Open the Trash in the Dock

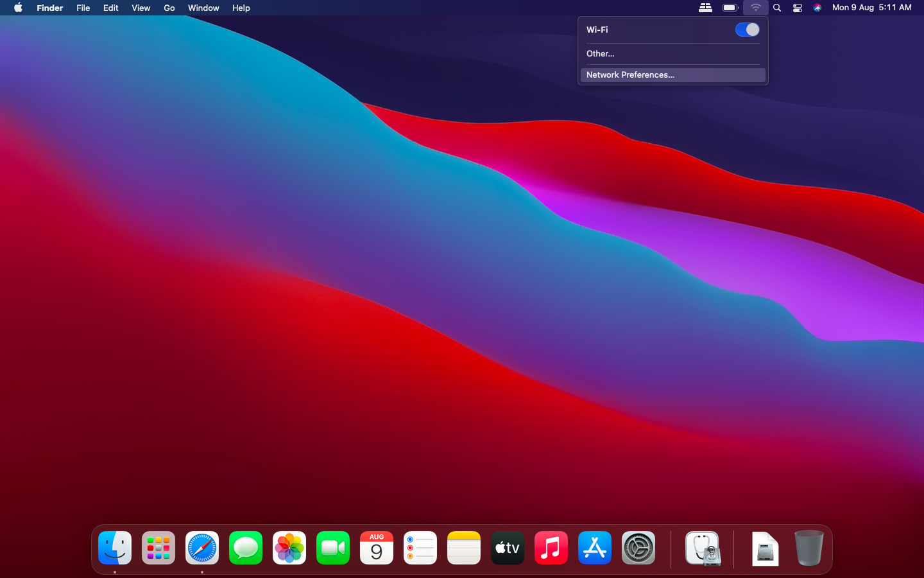tap(809, 548)
